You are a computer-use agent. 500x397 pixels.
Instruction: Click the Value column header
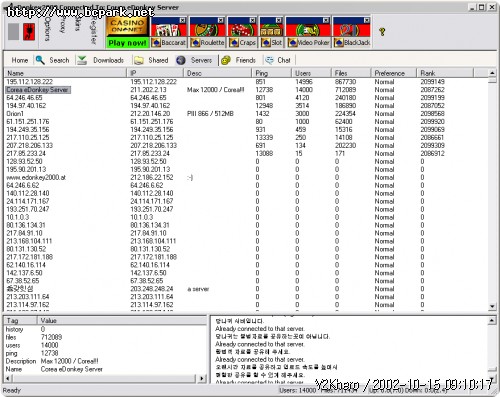[122, 321]
